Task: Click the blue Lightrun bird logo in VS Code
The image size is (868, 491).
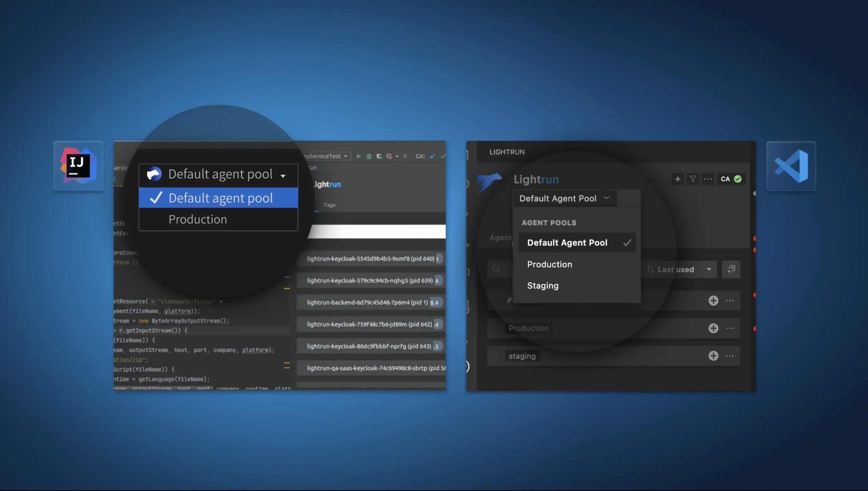Action: 489,183
